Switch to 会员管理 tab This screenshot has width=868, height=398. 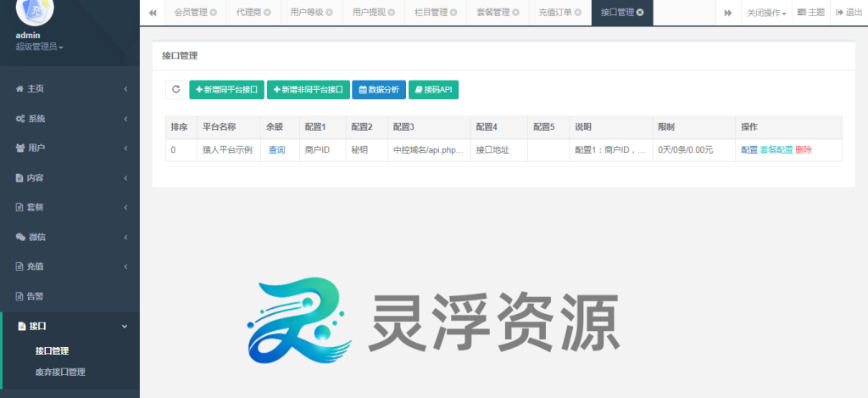click(191, 12)
